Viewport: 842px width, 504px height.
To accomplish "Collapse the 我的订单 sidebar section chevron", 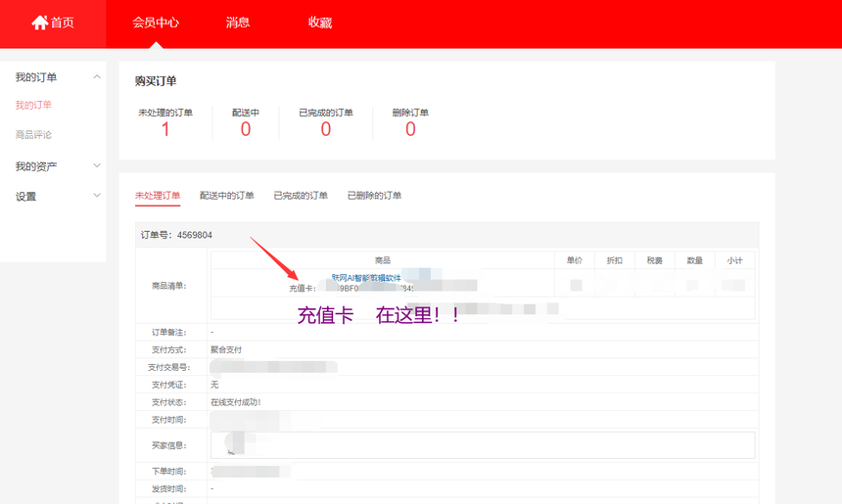I will pyautogui.click(x=96, y=76).
